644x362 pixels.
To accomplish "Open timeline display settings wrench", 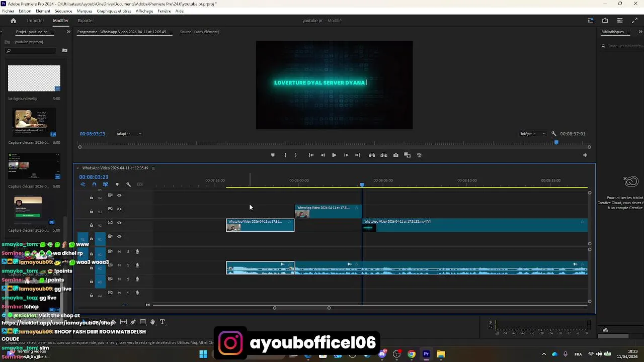I will (x=128, y=185).
